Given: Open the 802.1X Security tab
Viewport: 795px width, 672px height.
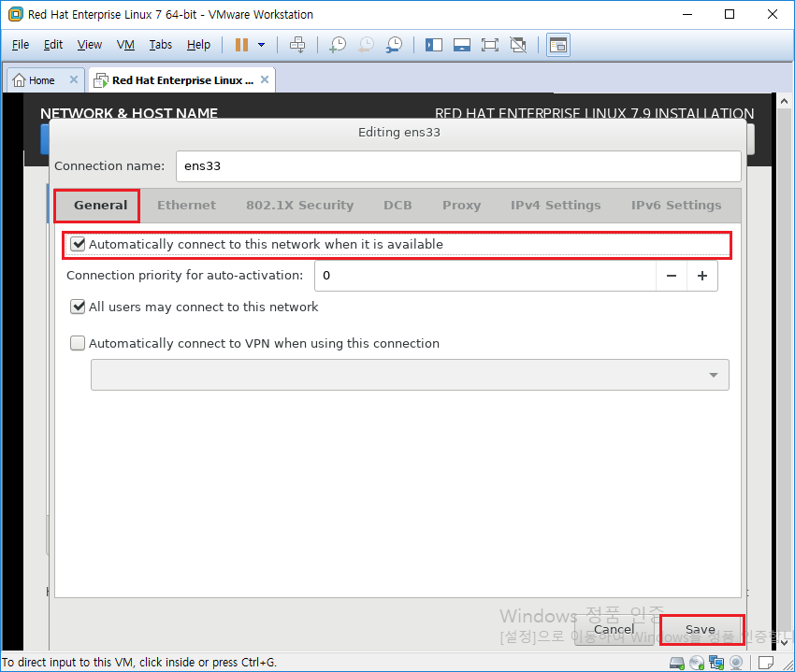Looking at the screenshot, I should pyautogui.click(x=299, y=206).
